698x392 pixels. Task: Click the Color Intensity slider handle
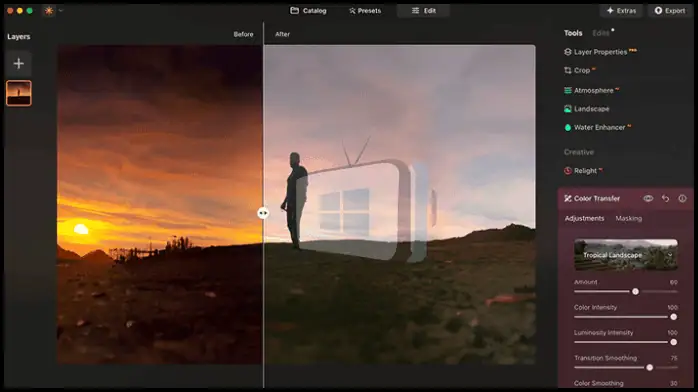pos(674,317)
